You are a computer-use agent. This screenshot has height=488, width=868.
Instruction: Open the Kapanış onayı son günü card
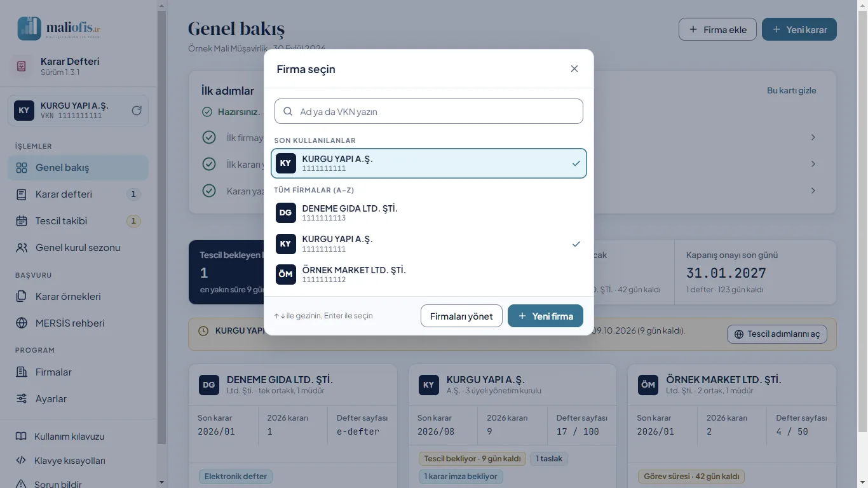tap(755, 272)
